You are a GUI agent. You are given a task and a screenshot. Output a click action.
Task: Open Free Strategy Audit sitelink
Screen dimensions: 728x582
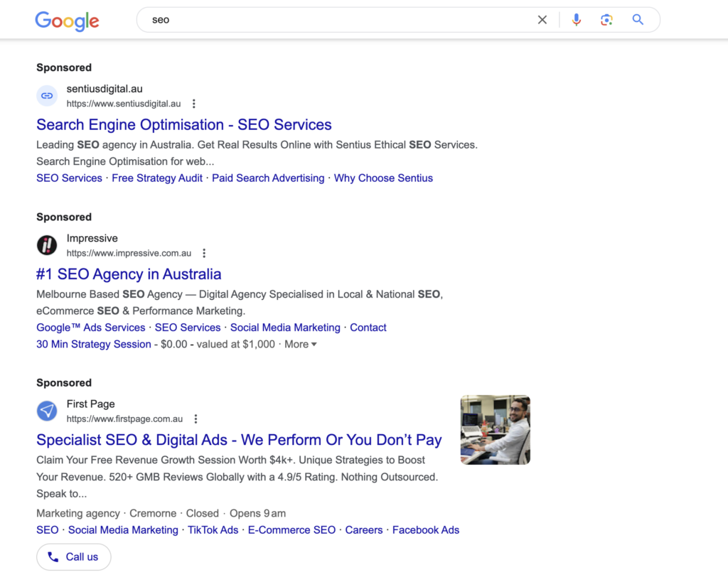[157, 178]
